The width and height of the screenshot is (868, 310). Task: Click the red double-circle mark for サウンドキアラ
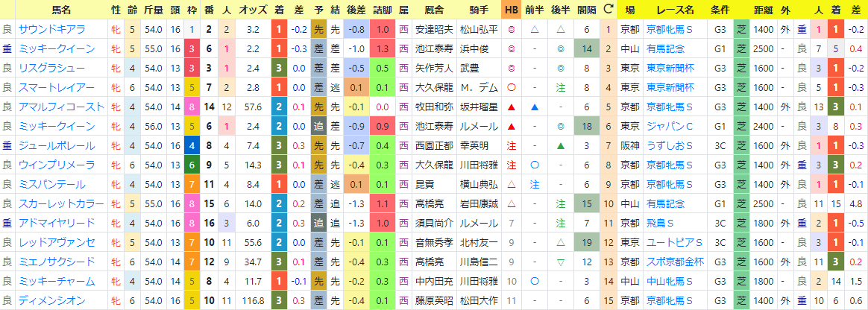510,29
